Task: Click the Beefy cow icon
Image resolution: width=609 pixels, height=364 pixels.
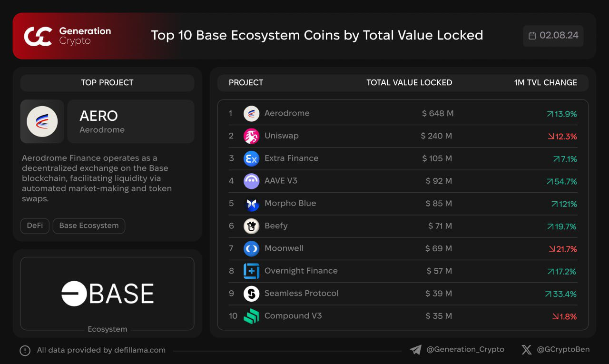Action: click(251, 226)
